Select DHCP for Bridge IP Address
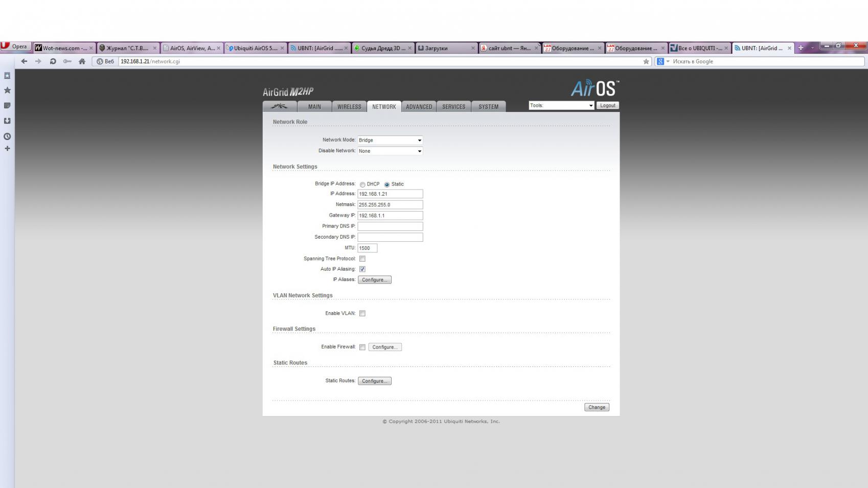Image resolution: width=868 pixels, height=488 pixels. tap(362, 184)
